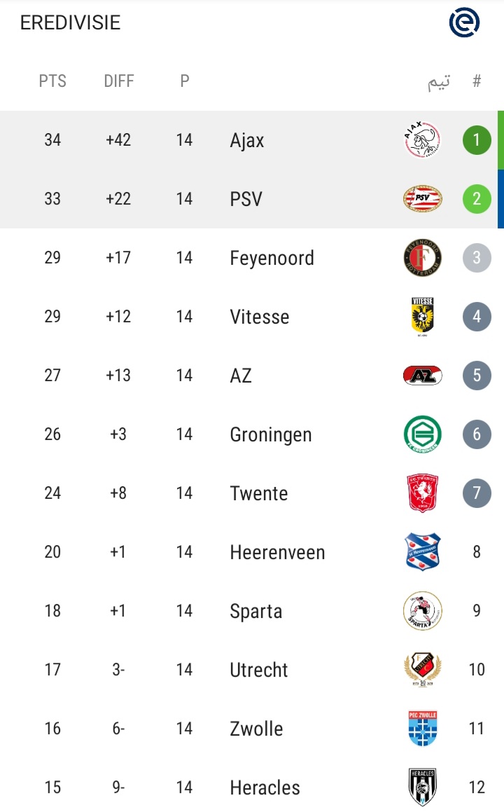This screenshot has width=504, height=812.
Task: Select the Heerenveen club crest
Action: (x=422, y=551)
